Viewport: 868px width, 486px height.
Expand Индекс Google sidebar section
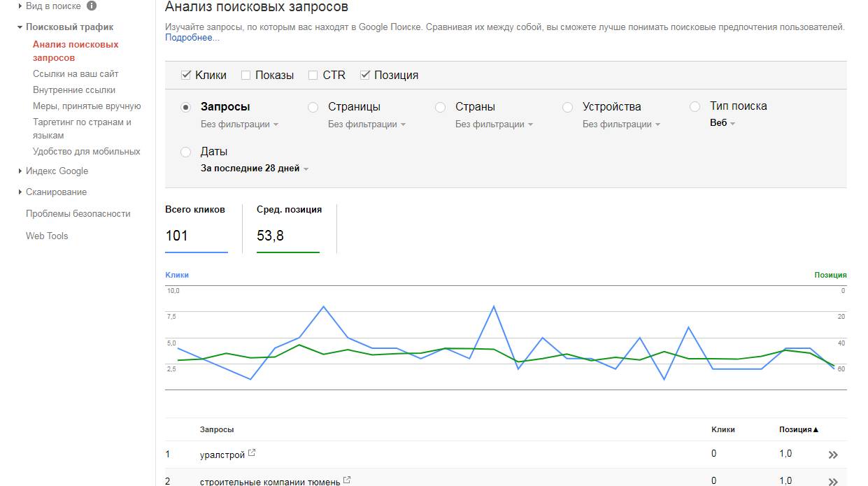click(x=57, y=171)
